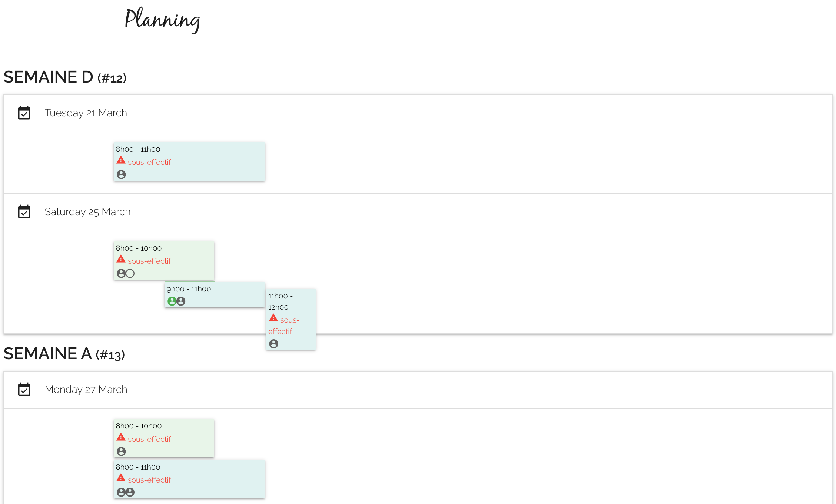The height and width of the screenshot is (504, 836).
Task: Click calendar icon beside Tuesday 21 March
Action: pyautogui.click(x=24, y=113)
